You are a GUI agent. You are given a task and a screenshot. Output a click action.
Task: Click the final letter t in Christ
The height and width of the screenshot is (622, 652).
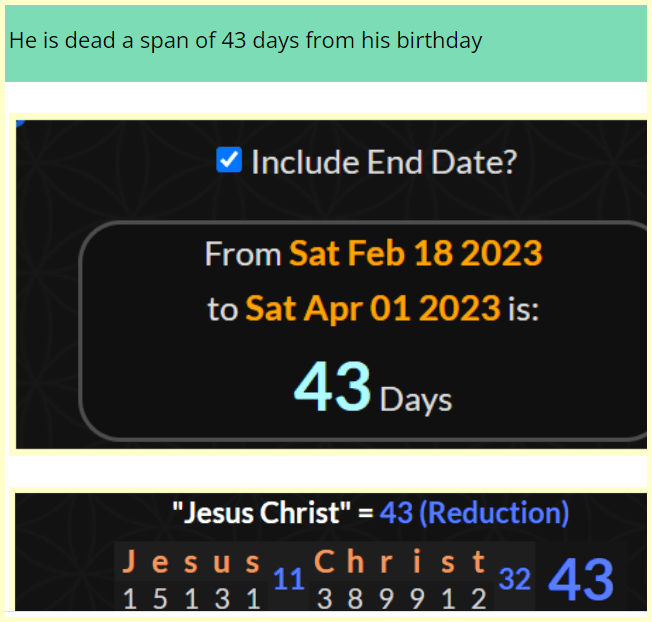(x=479, y=564)
